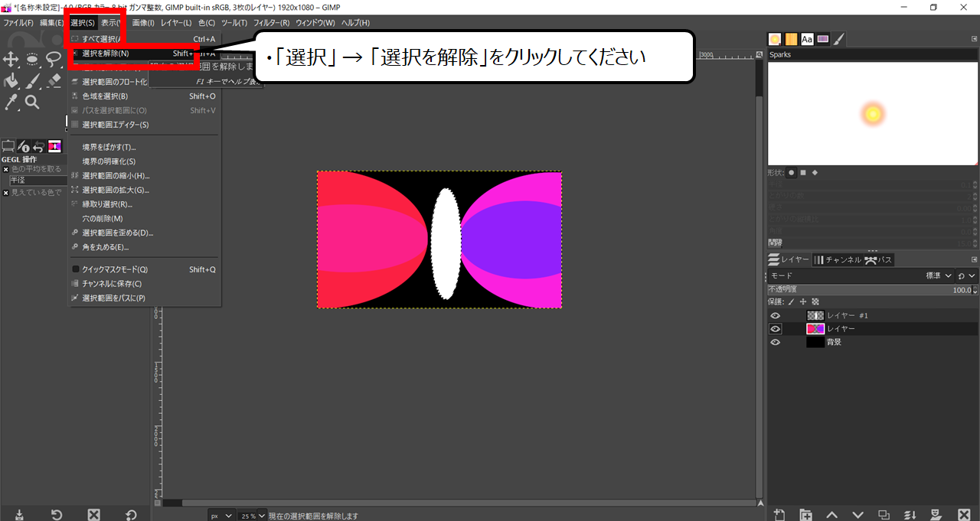This screenshot has width=980, height=521.
Task: Reset tool options to defaults
Action: [x=131, y=514]
